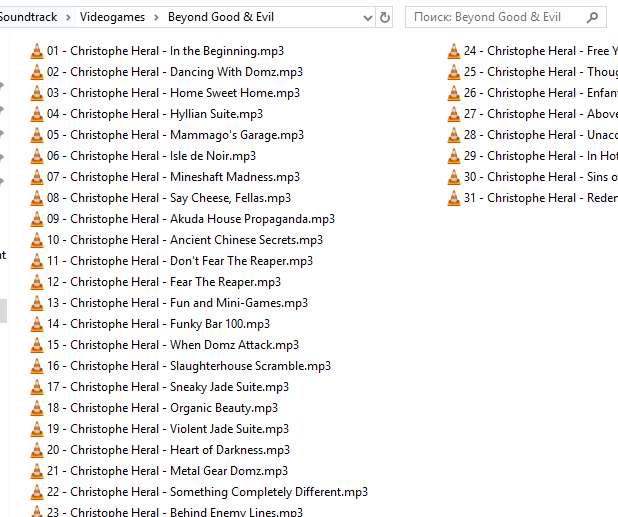
Task: Select file 01 - In the Beginning.mp3
Action: [157, 51]
